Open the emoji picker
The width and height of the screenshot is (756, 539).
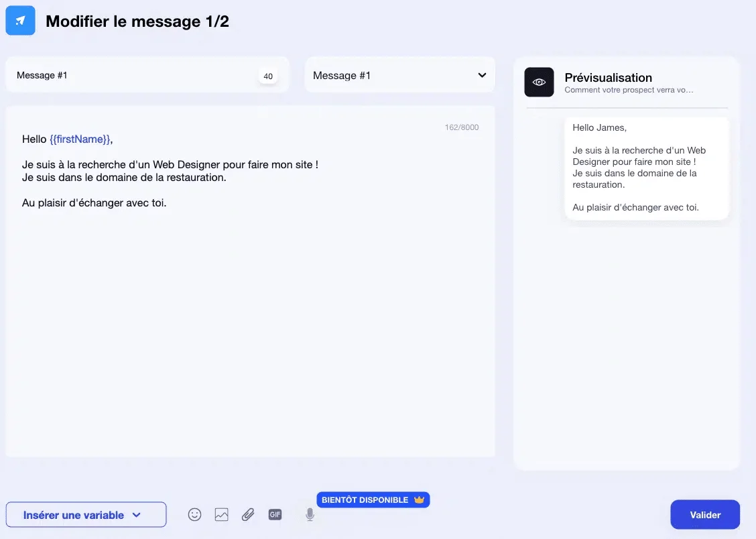pyautogui.click(x=195, y=514)
